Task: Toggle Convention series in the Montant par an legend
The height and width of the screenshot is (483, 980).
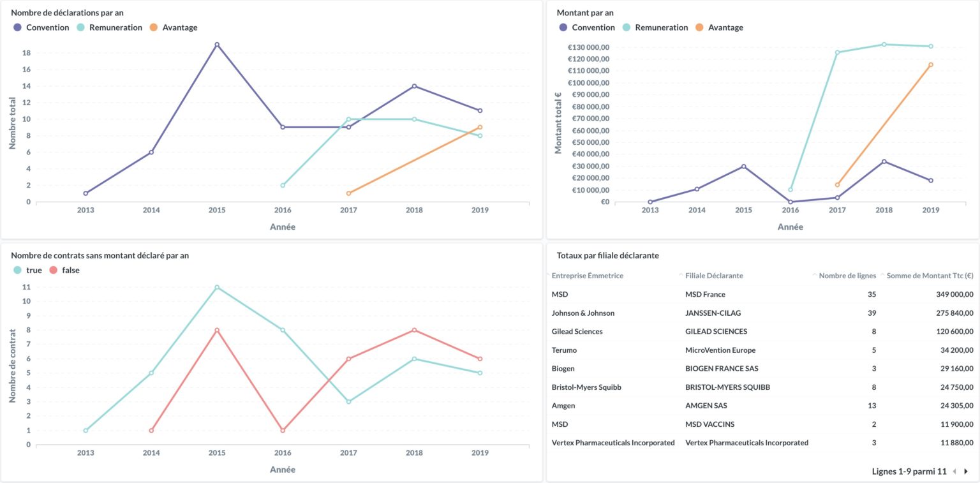Action: pos(587,27)
